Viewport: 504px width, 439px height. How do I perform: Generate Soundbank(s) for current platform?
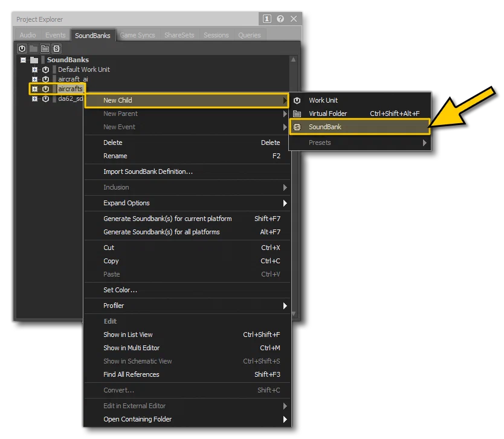pos(187,219)
